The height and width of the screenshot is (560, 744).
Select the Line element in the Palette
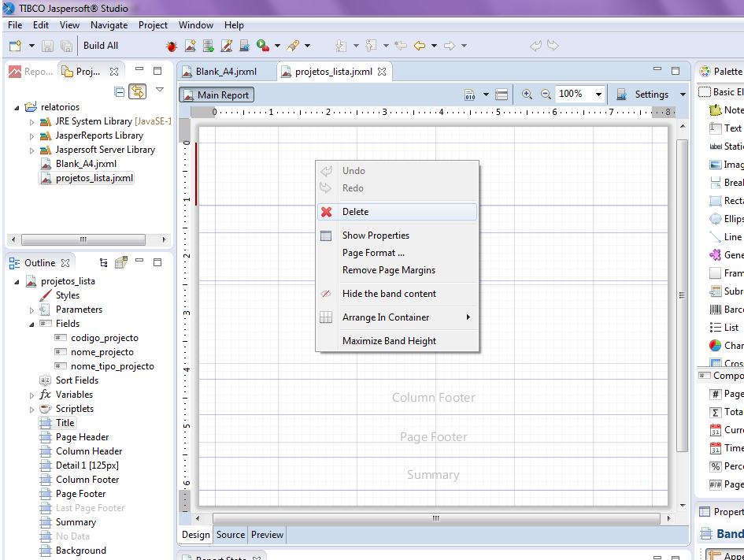(x=725, y=237)
